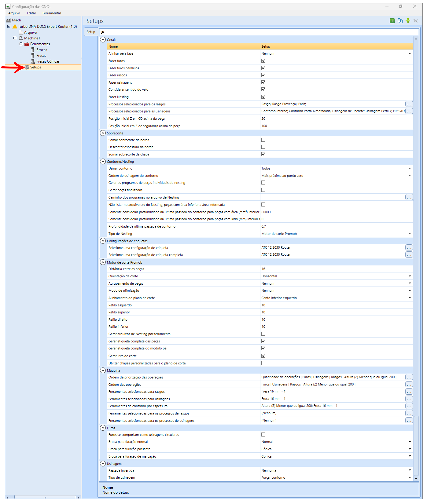This screenshot has height=504, width=427.
Task: Edit Ferramentas de contorno por espessura
Action: point(409,406)
